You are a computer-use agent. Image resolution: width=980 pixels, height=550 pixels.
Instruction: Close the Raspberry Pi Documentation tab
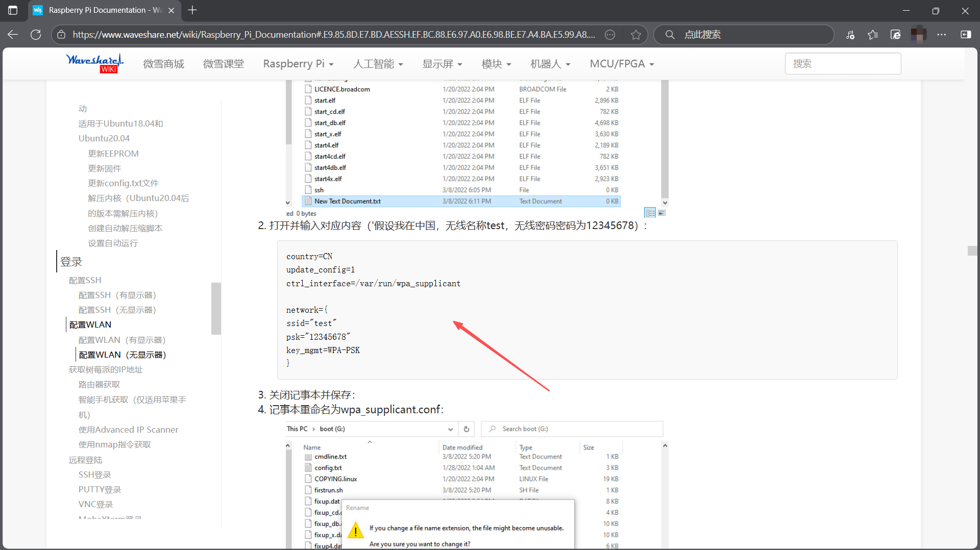(x=171, y=10)
